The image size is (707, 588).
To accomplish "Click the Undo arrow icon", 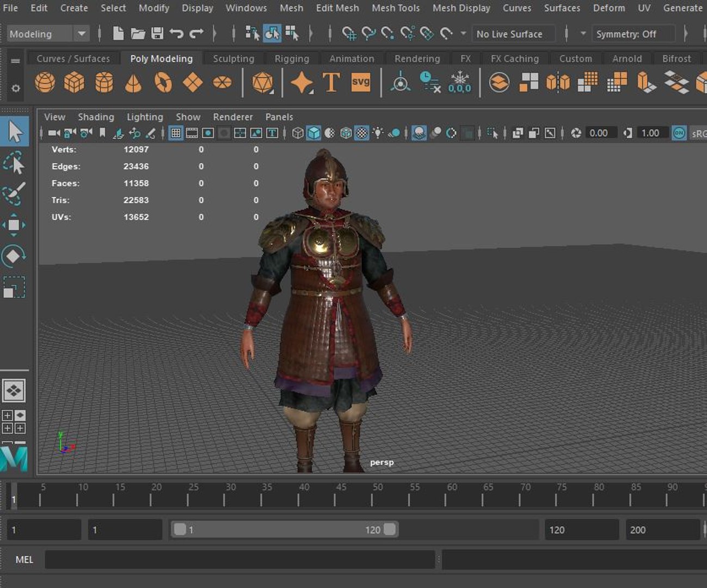I will tap(176, 34).
